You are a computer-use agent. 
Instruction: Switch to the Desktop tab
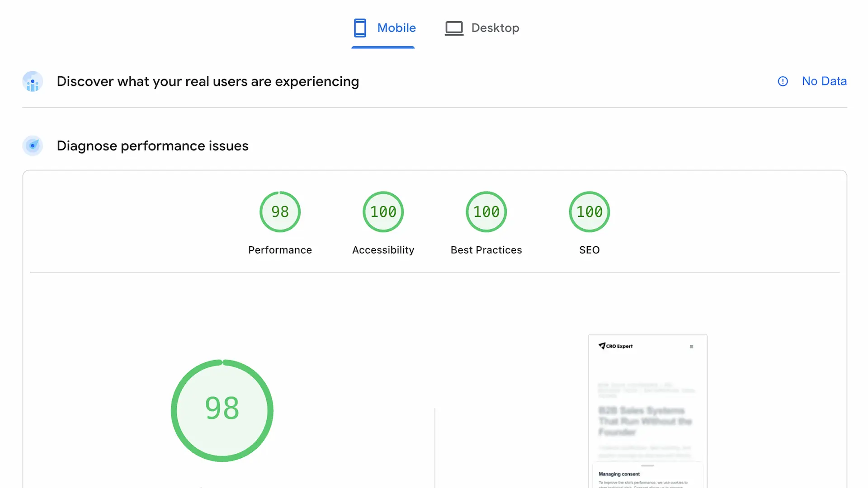tap(495, 28)
